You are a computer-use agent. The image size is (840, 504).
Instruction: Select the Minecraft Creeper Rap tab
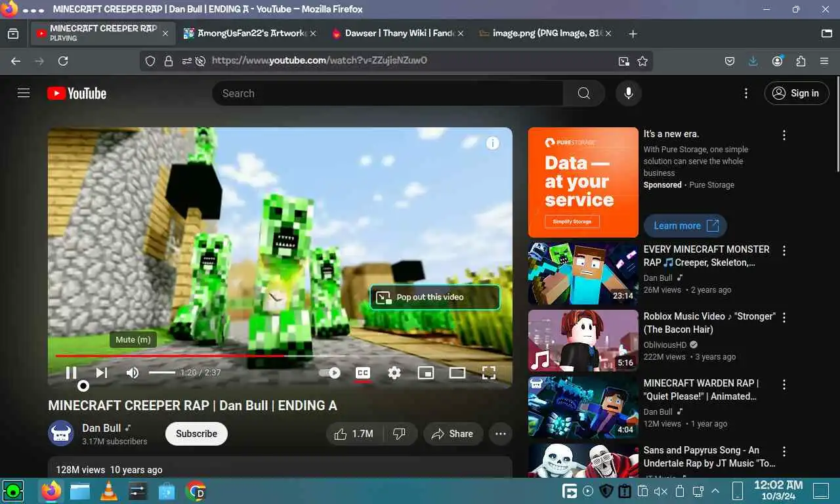(102, 33)
